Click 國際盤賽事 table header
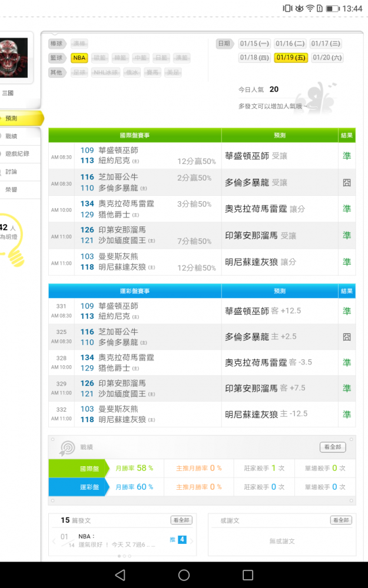368x588 pixels. (x=135, y=135)
